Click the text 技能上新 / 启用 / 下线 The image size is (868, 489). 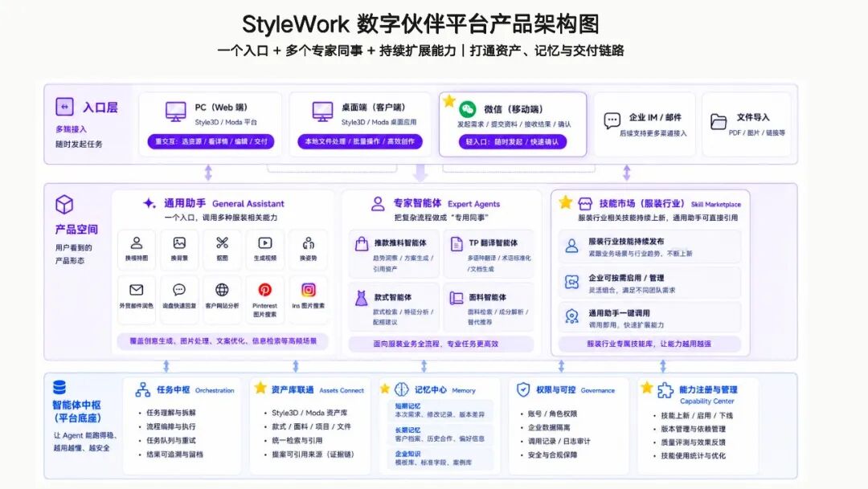pos(697,415)
